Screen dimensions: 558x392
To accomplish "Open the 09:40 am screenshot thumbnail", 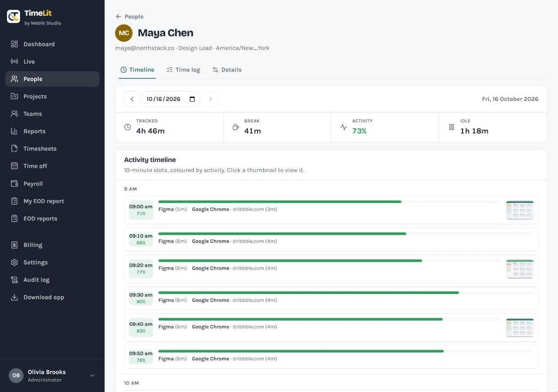I will pos(520,328).
